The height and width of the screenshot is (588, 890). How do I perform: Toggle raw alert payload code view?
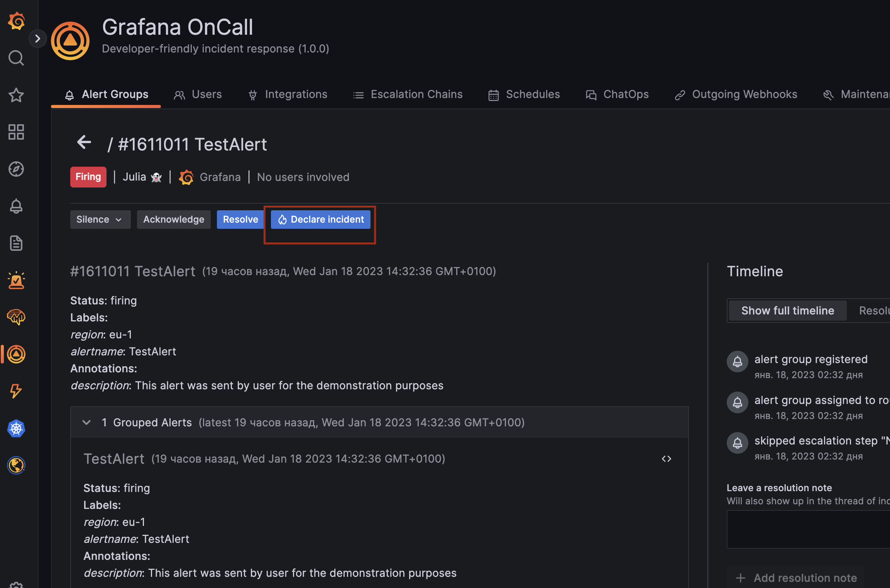[667, 458]
